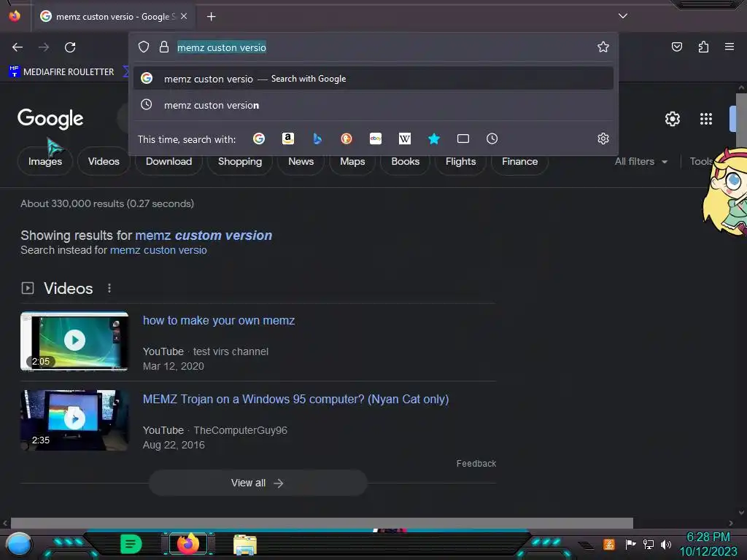Open 'how to make your own memz' link
747x560 pixels.
[219, 321]
